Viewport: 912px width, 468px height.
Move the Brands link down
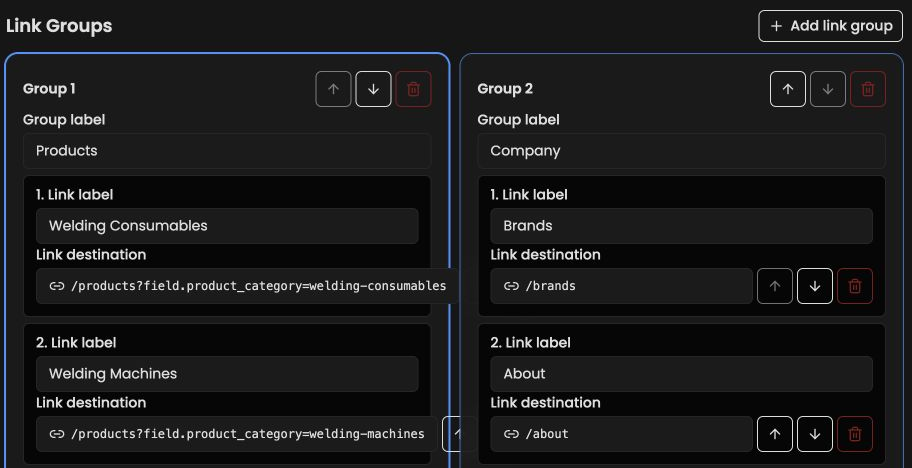click(815, 286)
